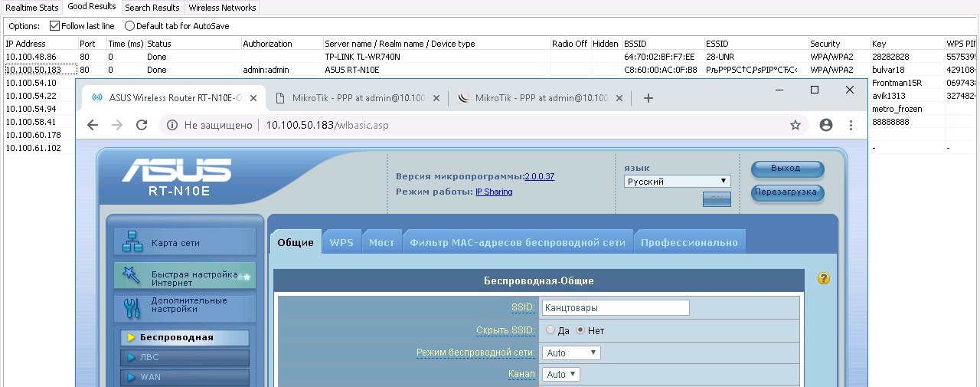Click the Быстрая настройка wand icon
The height and width of the screenshot is (387, 980).
[132, 276]
